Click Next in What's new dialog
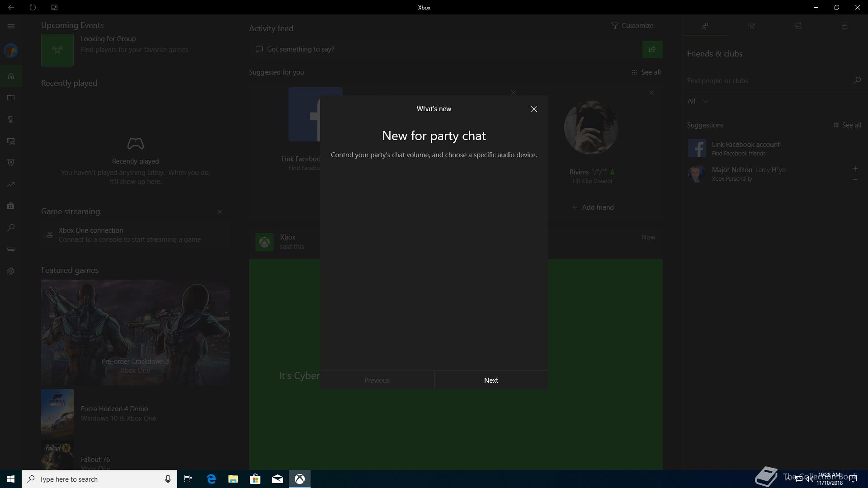This screenshot has height=488, width=868. [x=491, y=380]
